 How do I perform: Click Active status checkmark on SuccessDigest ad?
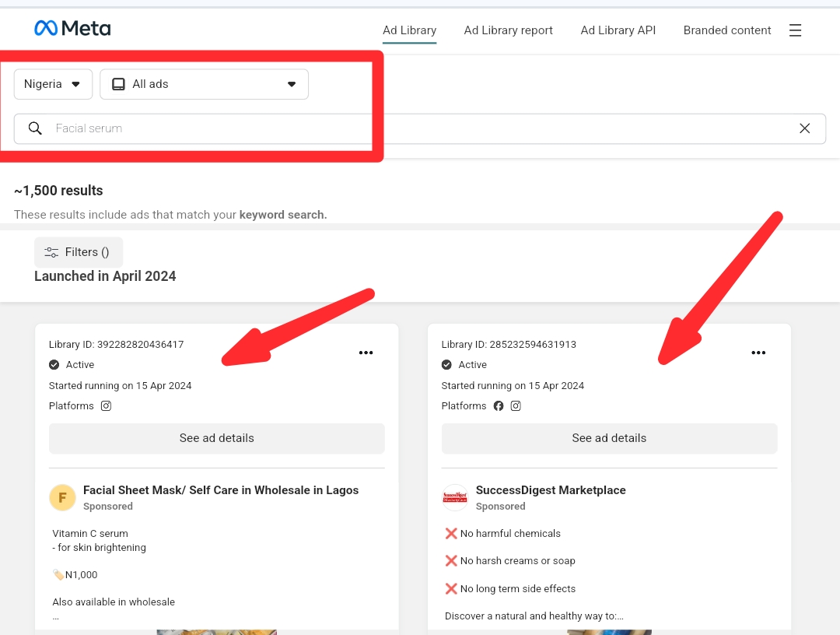[446, 365]
